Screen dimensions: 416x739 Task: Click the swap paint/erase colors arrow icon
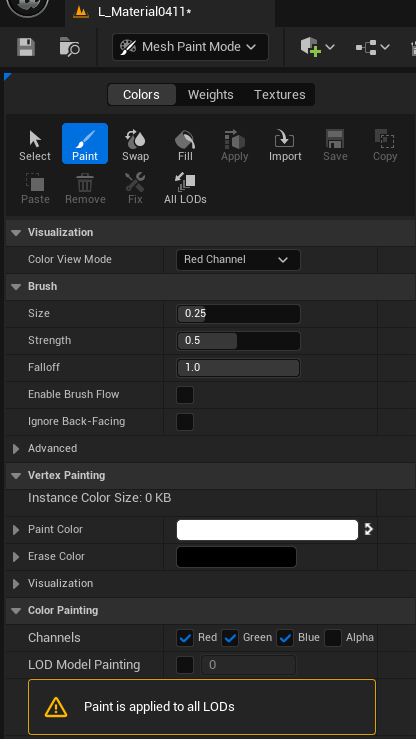368,529
